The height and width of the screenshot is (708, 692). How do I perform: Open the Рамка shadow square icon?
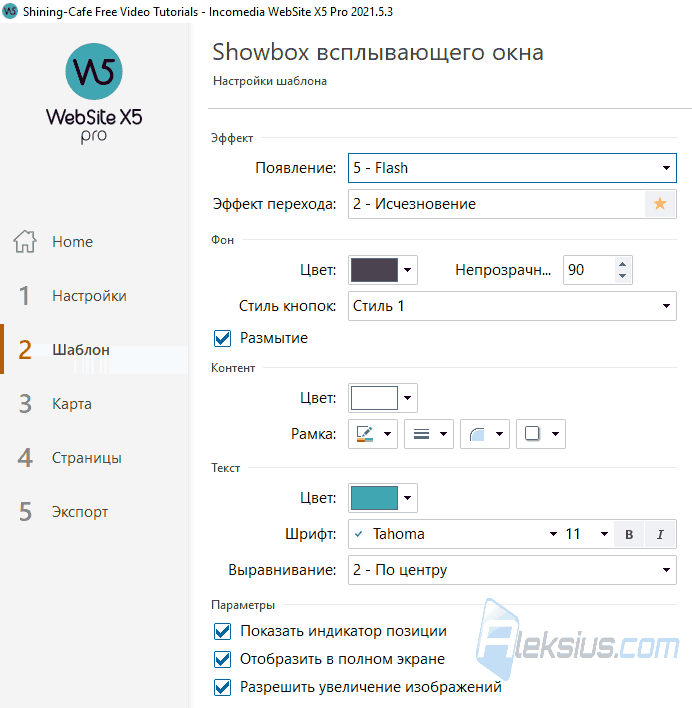click(x=541, y=434)
